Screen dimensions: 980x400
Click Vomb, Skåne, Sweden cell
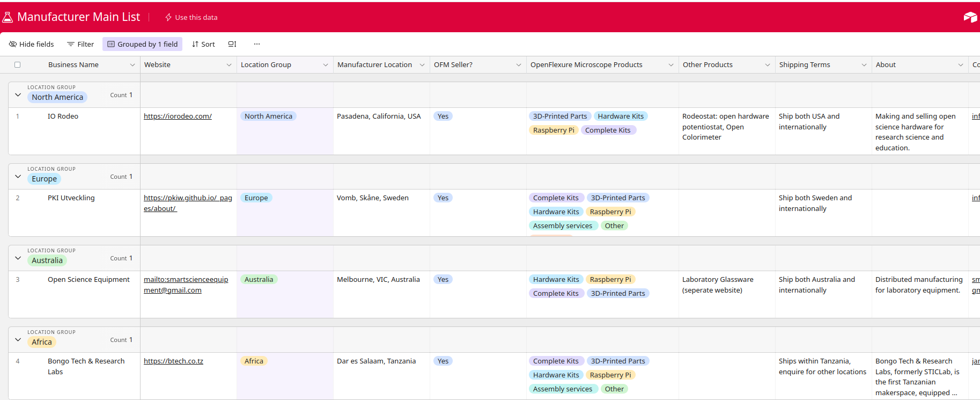click(381, 213)
